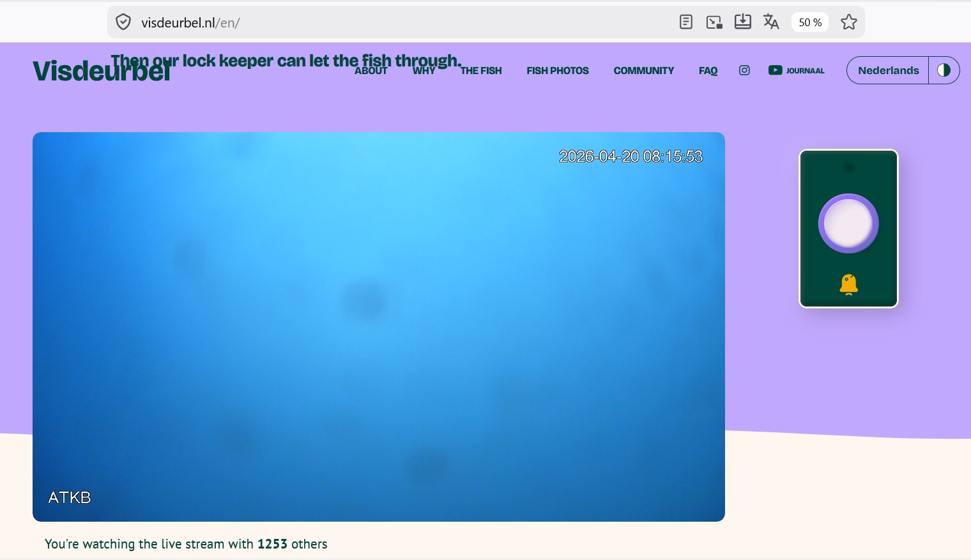Ring the fish doorbell round button
971x560 pixels.
[848, 223]
